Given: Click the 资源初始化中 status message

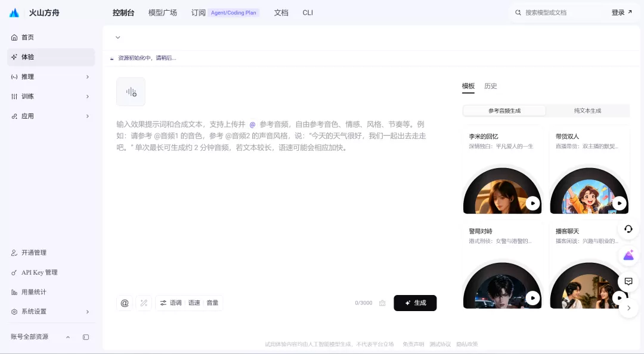Looking at the screenshot, I should click(x=147, y=58).
